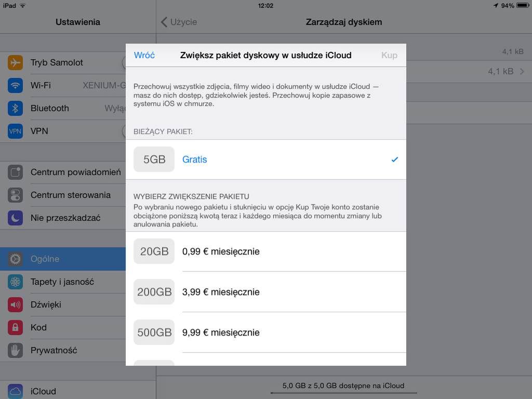Tap the Tapety i jasność icon

16,282
